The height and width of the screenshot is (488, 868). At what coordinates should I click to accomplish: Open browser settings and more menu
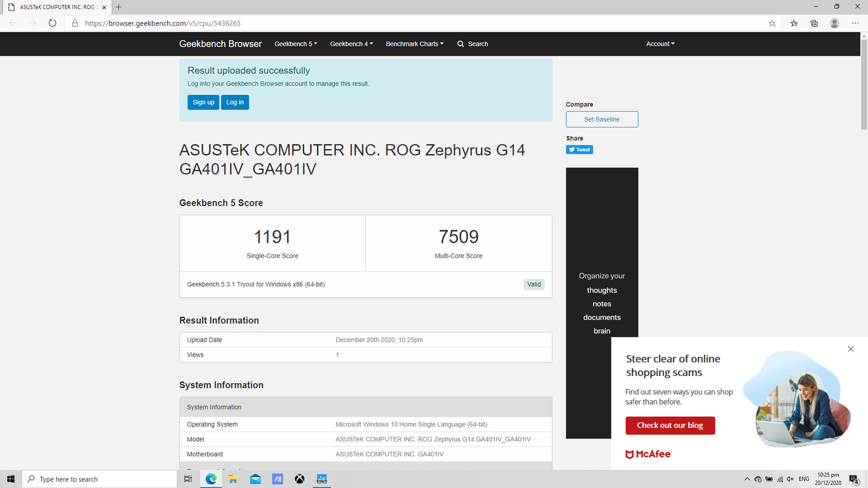pos(855,23)
